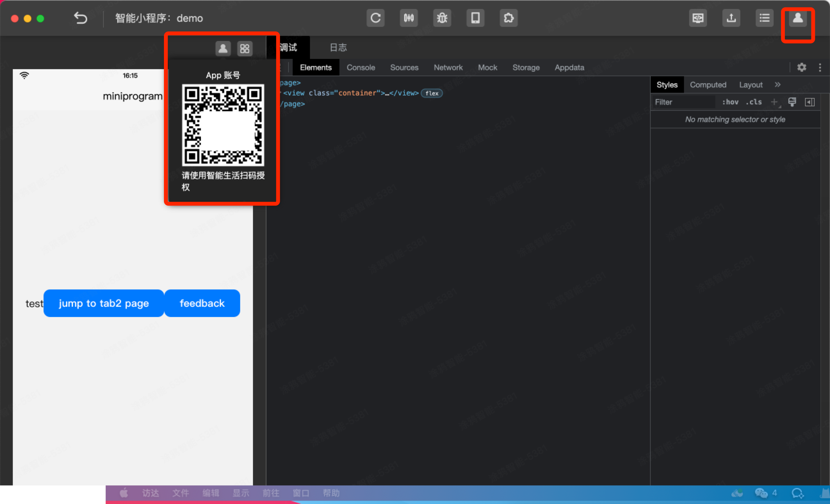Expand more style tabs chevron
This screenshot has width=830, height=504.
tap(777, 85)
